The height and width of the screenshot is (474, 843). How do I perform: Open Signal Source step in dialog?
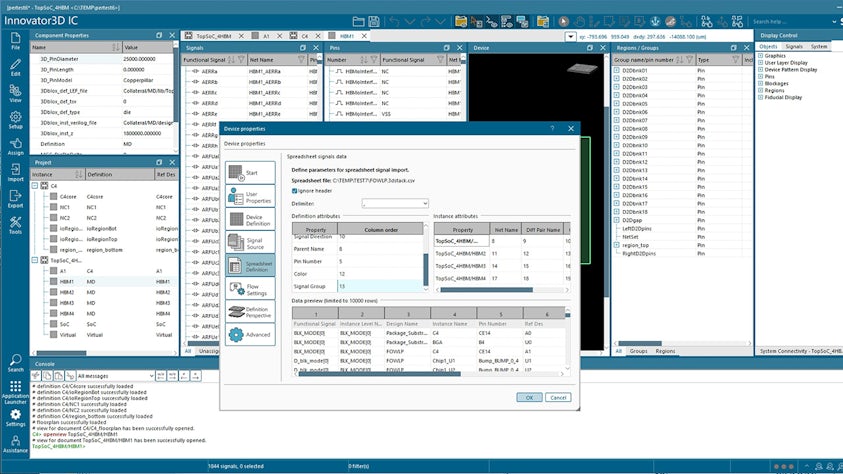250,243
